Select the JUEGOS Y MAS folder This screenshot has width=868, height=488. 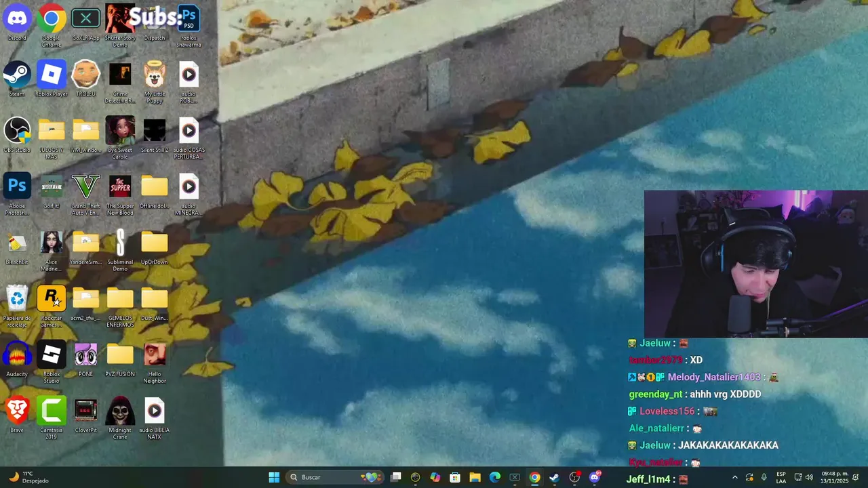[x=52, y=138]
